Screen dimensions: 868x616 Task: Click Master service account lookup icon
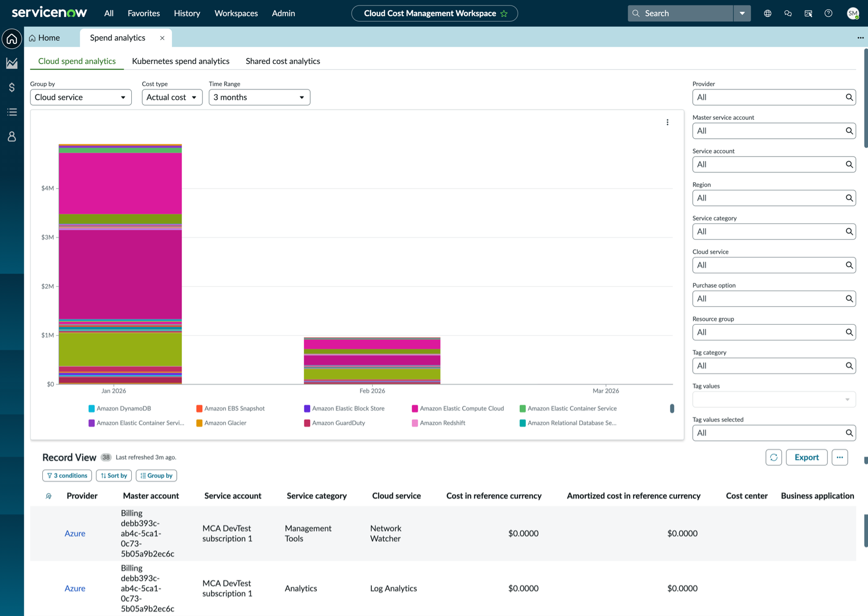849,131
